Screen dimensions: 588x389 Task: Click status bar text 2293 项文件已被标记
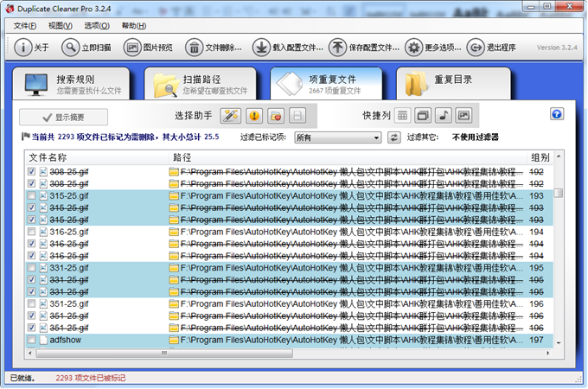pyautogui.click(x=91, y=378)
